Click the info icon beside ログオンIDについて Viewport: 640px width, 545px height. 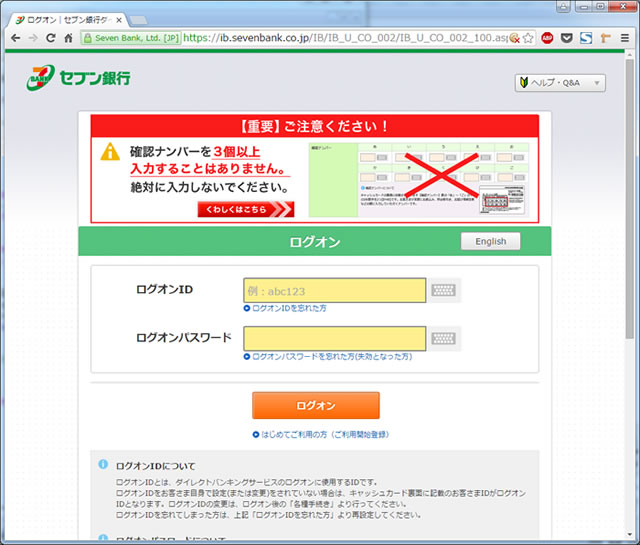coord(103,464)
